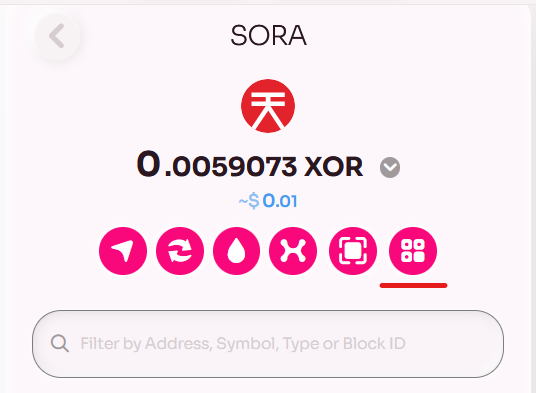Click the Receive QR-frame icon

(353, 251)
